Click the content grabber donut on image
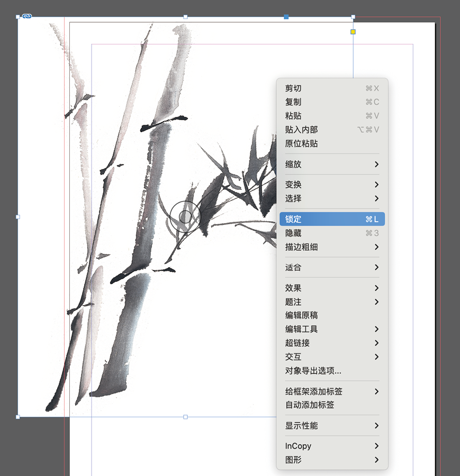The height and width of the screenshot is (476, 460). click(x=185, y=216)
